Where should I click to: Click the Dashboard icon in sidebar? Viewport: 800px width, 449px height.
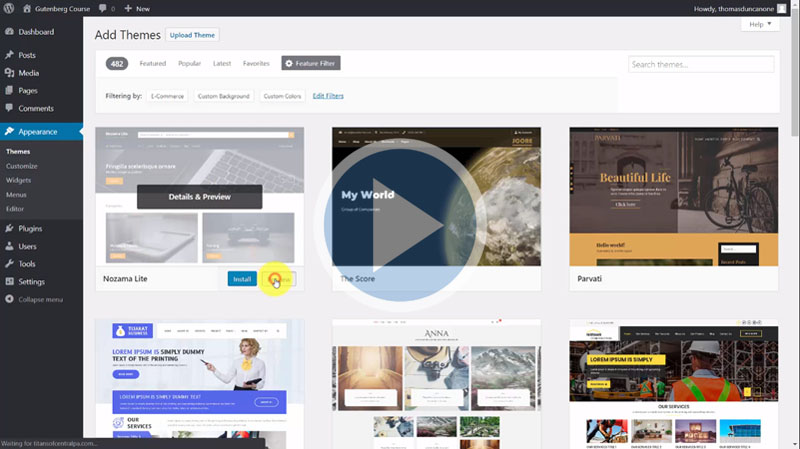(9, 32)
